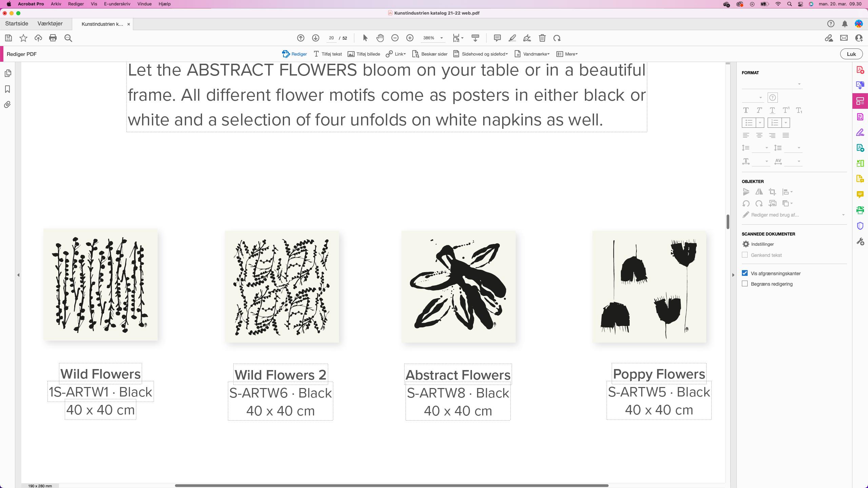The image size is (868, 488).
Task: Open the 386% zoom level dropdown
Action: click(x=441, y=38)
